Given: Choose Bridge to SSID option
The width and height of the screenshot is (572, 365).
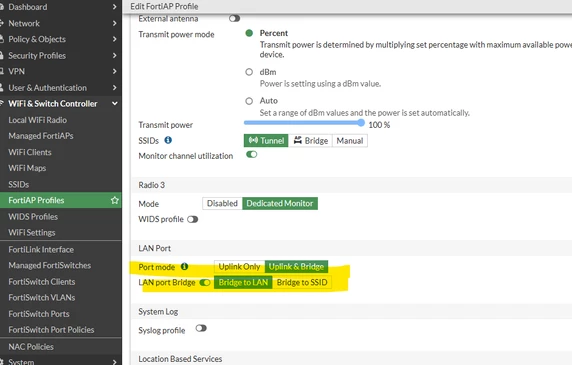Looking at the screenshot, I should 302,282.
